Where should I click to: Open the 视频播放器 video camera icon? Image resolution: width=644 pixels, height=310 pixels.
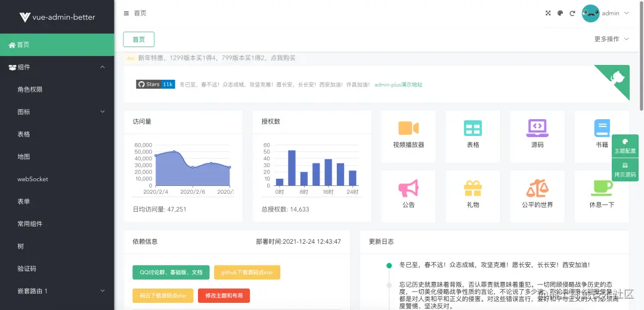tap(408, 128)
